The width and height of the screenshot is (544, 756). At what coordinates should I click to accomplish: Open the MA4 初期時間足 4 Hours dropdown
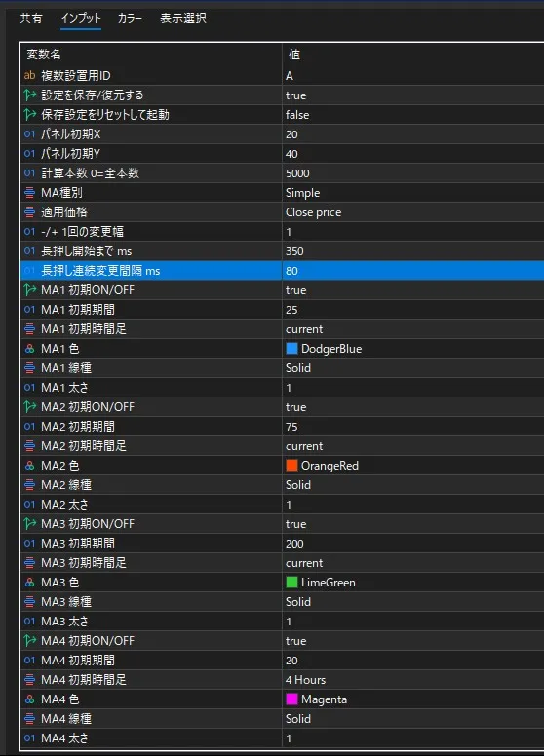pyautogui.click(x=412, y=680)
